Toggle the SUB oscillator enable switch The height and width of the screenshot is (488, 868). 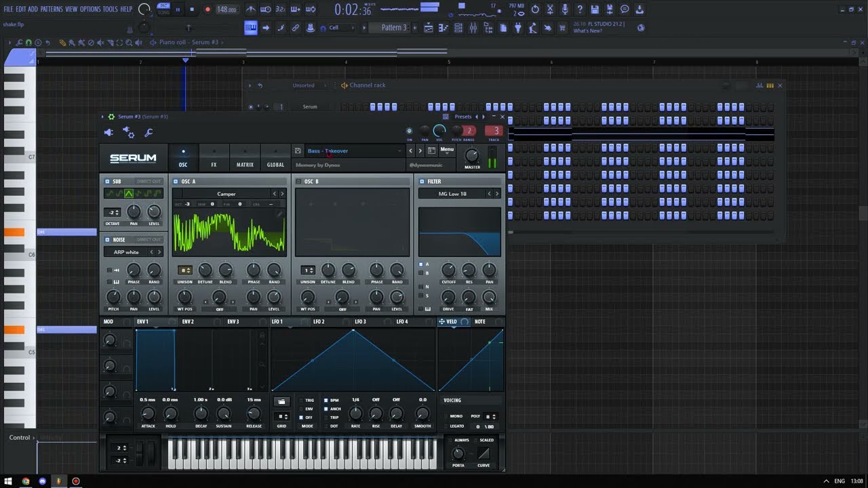coord(107,182)
